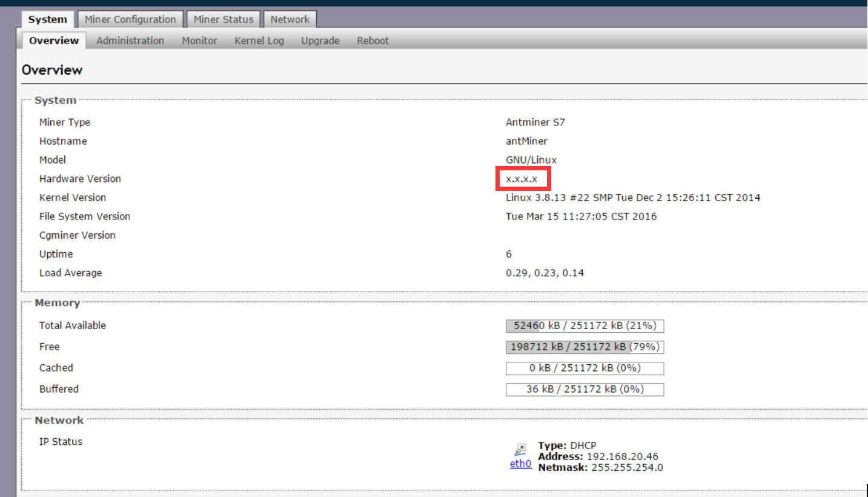View the Kernel Log subtab

point(259,41)
